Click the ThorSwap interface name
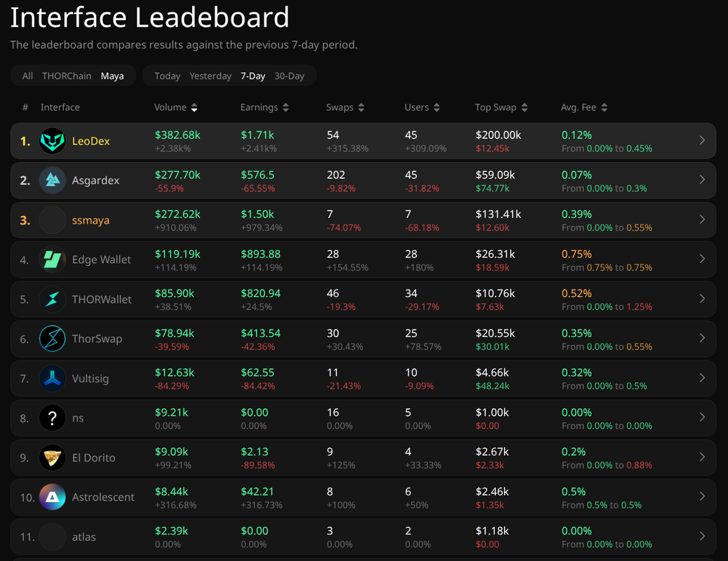 [97, 339]
